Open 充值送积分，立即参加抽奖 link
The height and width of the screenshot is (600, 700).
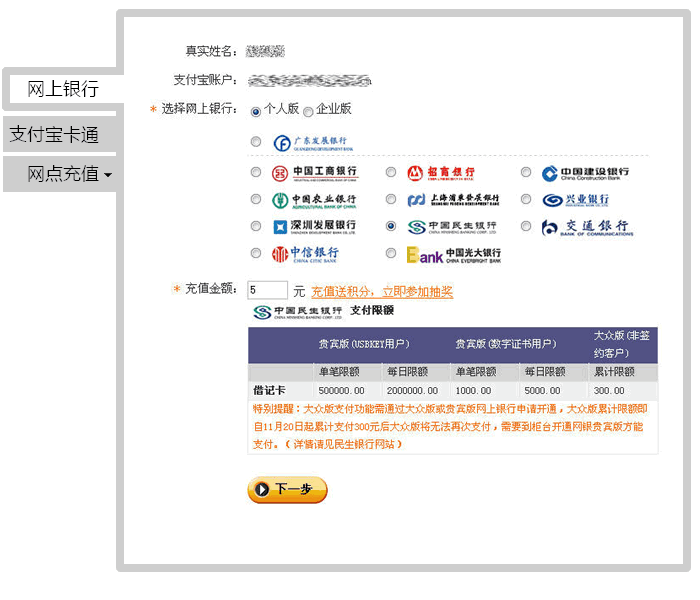(382, 292)
